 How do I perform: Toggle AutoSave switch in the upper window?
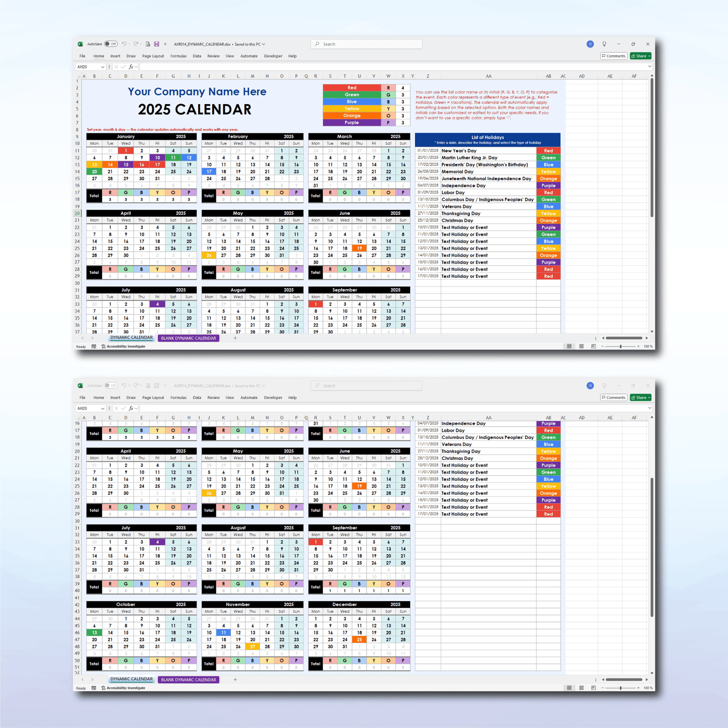pyautogui.click(x=111, y=44)
